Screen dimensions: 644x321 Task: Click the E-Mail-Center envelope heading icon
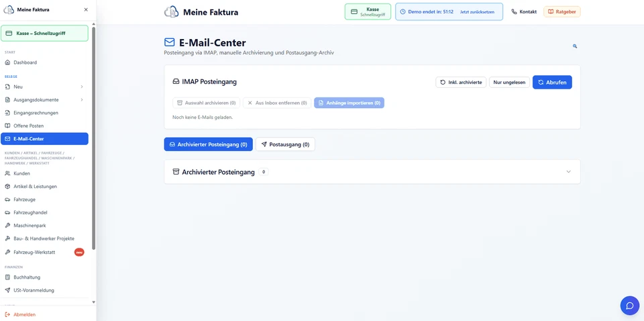(169, 42)
